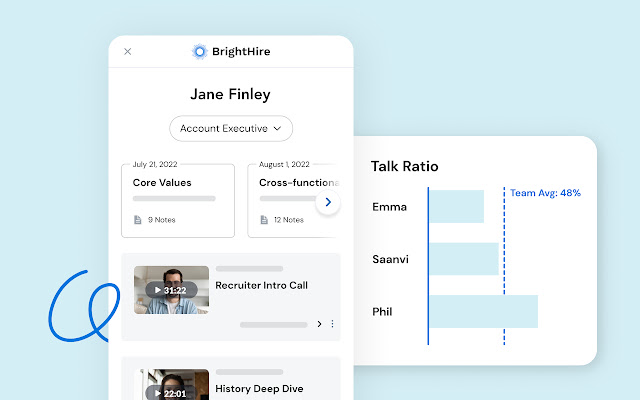640x400 pixels.
Task: Open the Cross-functional interview card
Action: tap(292, 201)
